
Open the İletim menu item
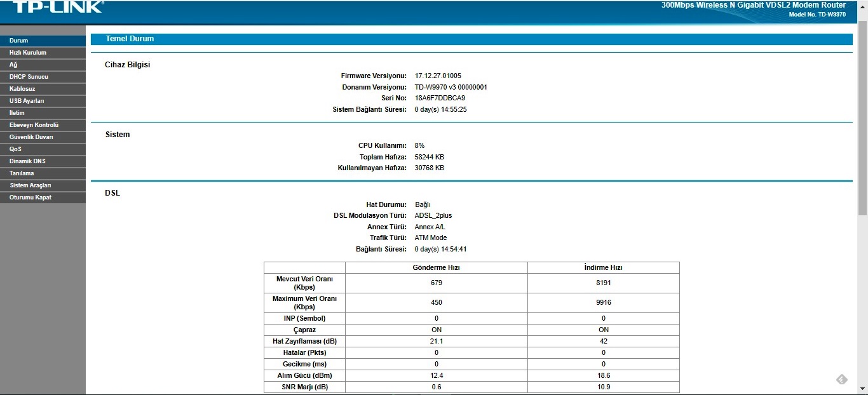coord(43,113)
